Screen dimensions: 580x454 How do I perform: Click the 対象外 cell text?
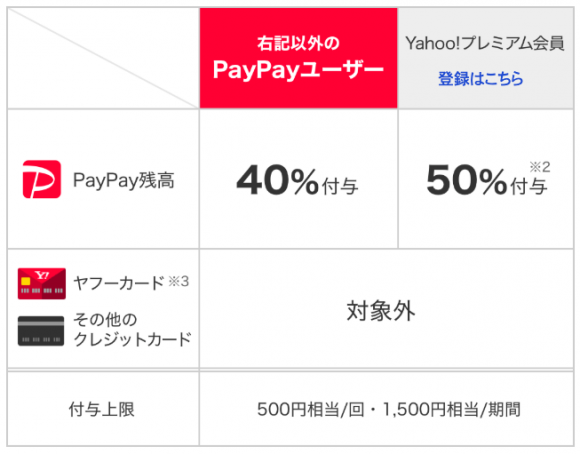[381, 311]
